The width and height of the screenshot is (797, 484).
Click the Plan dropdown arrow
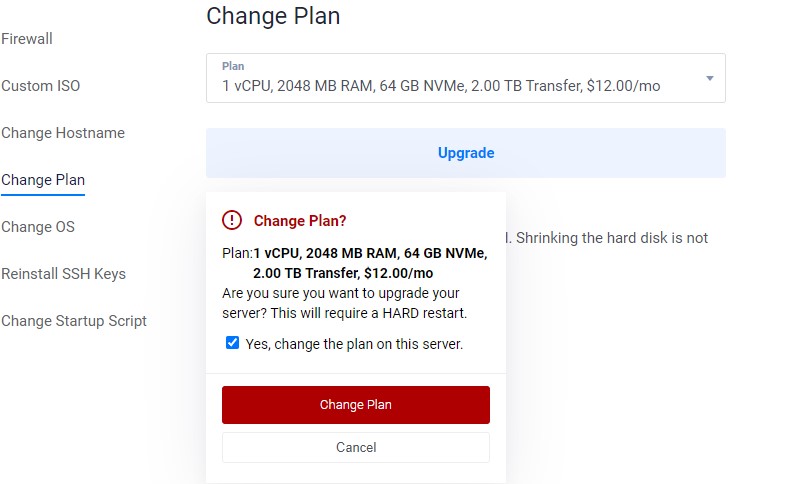[x=710, y=78]
